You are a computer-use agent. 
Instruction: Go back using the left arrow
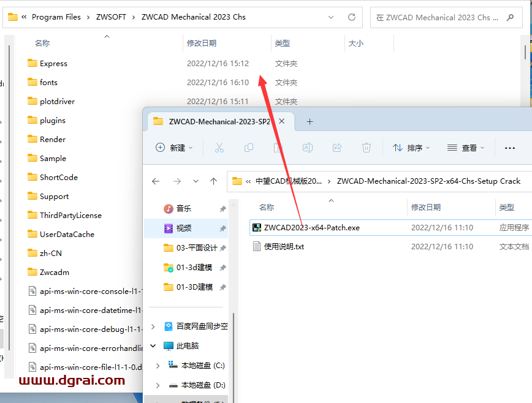click(x=156, y=181)
